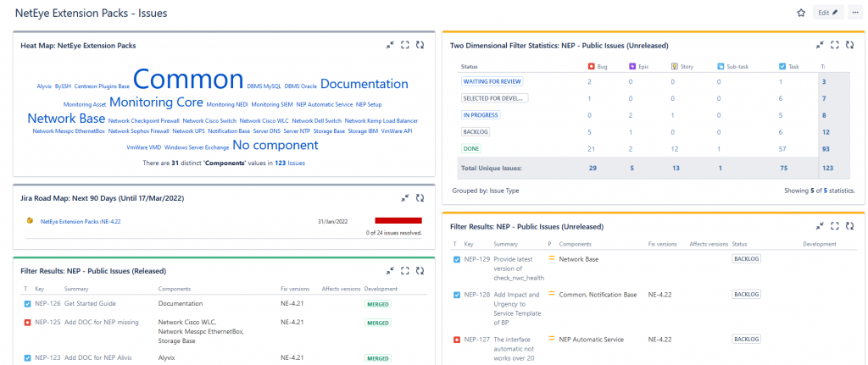868x365 pixels.
Task: Refresh the Released Filter Results gadget
Action: 420,271
